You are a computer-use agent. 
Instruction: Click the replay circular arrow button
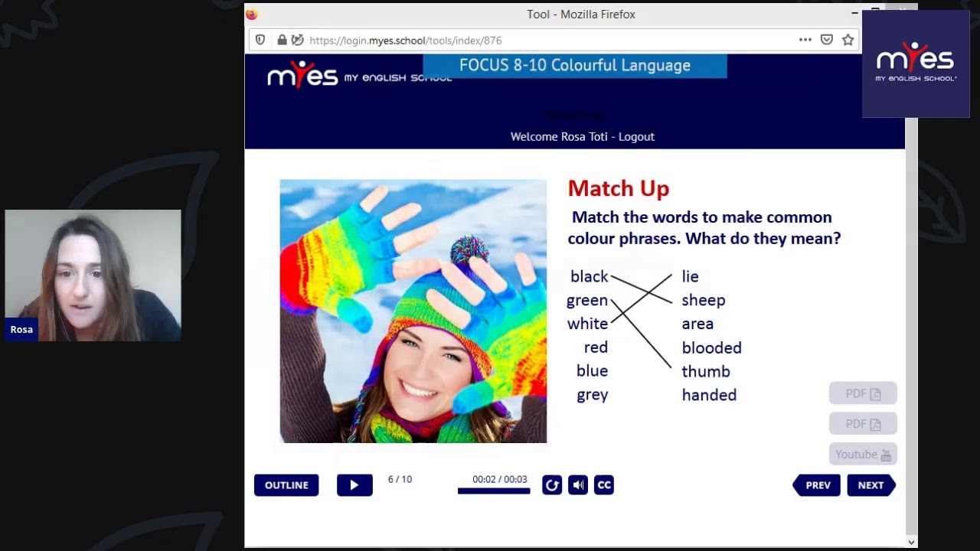point(552,485)
